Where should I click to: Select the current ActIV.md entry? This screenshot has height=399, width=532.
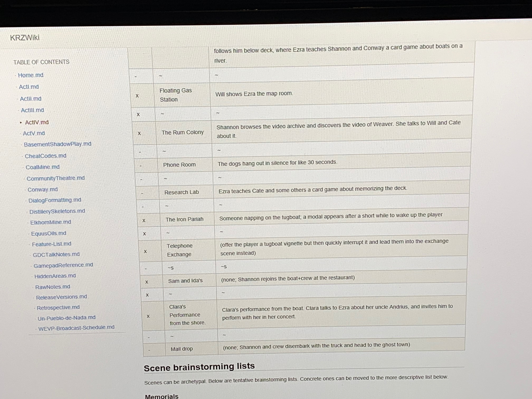tap(37, 122)
